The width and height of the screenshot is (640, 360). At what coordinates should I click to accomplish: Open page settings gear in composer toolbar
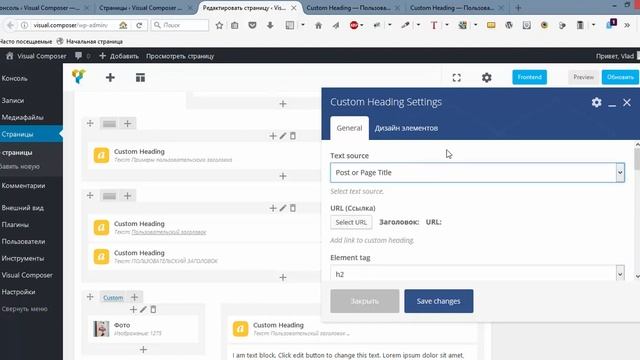pyautogui.click(x=487, y=78)
